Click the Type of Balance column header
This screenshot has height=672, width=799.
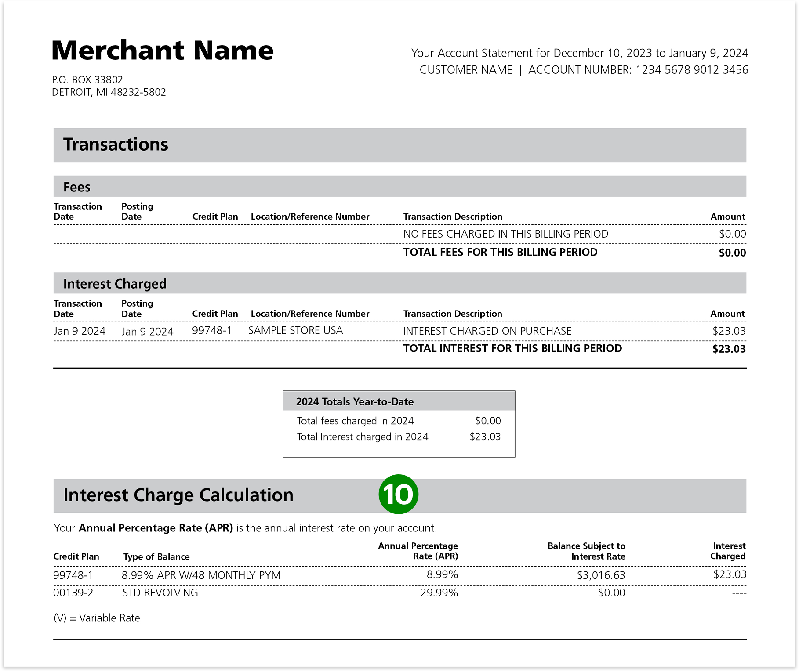[x=156, y=557]
